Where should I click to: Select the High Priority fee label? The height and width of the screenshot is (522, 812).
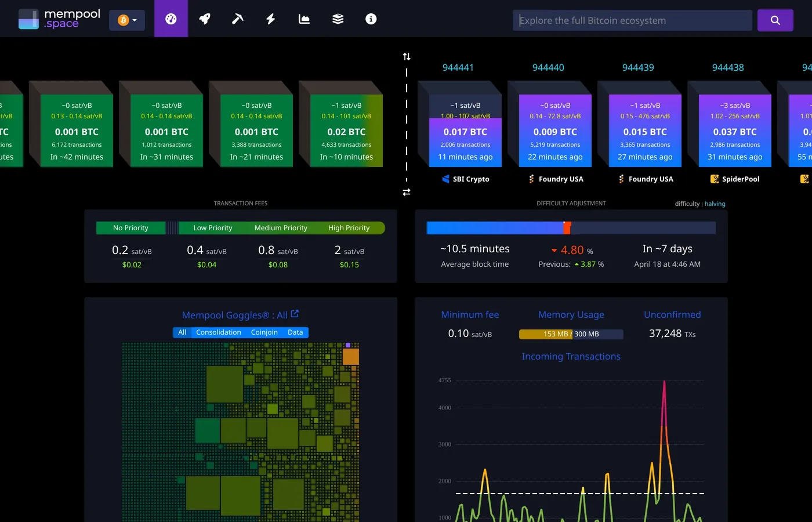(x=349, y=228)
